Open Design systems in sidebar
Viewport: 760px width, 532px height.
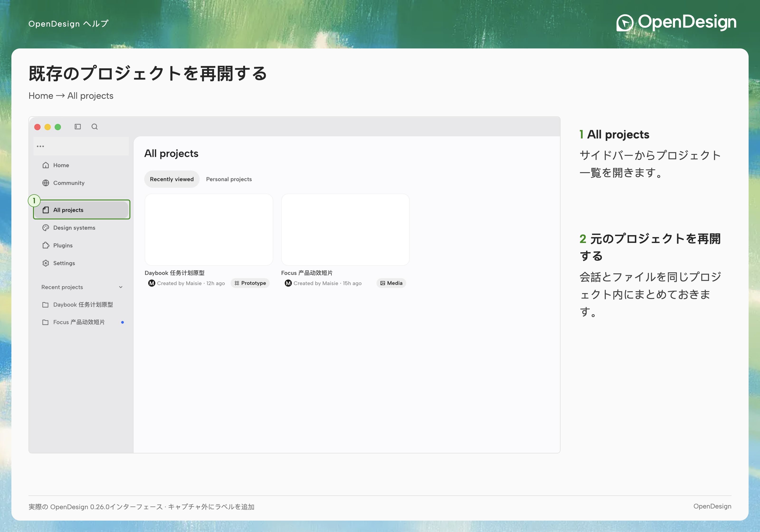[81, 228]
